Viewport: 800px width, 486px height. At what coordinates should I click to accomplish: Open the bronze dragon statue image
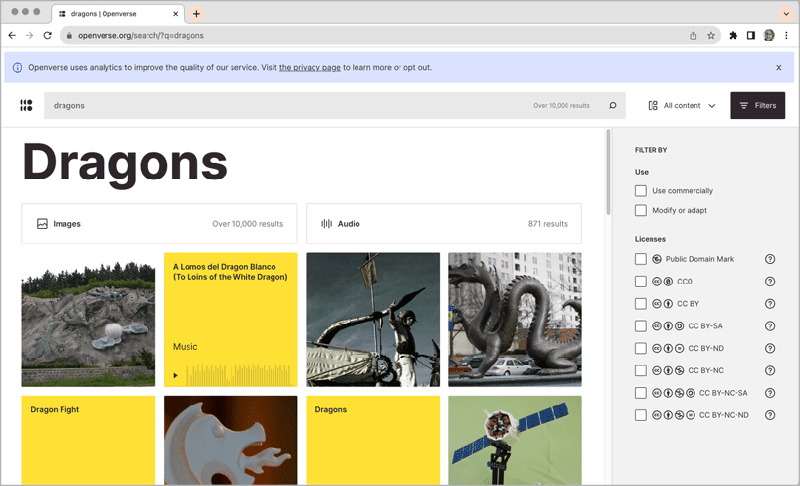tap(515, 319)
